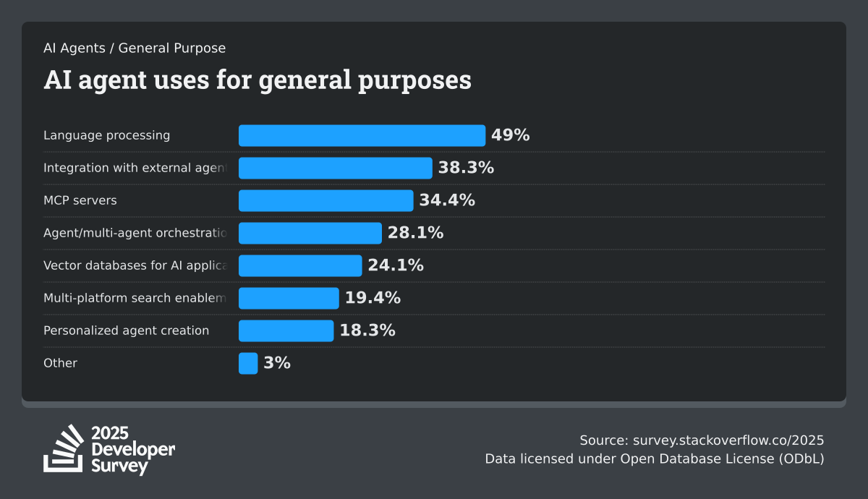Click the 2025 Developer Survey text
This screenshot has width=868, height=499.
click(133, 450)
